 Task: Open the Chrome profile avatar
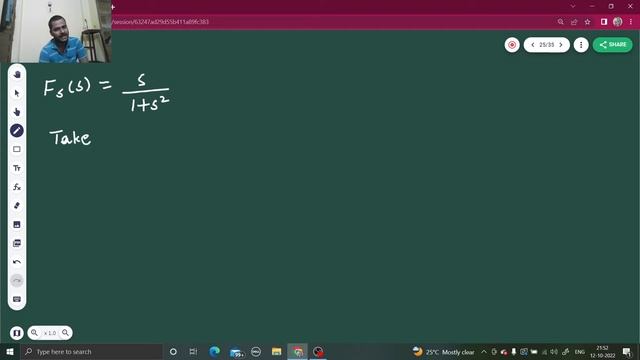coord(618,22)
